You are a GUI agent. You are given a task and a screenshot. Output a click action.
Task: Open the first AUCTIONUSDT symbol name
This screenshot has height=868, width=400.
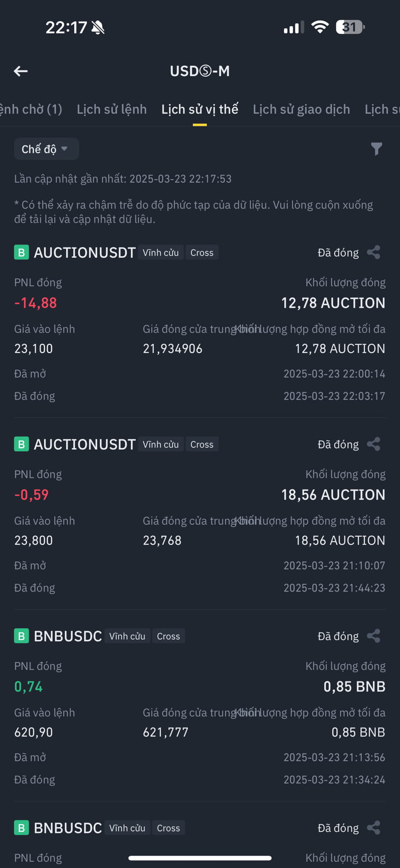pyautogui.click(x=85, y=252)
